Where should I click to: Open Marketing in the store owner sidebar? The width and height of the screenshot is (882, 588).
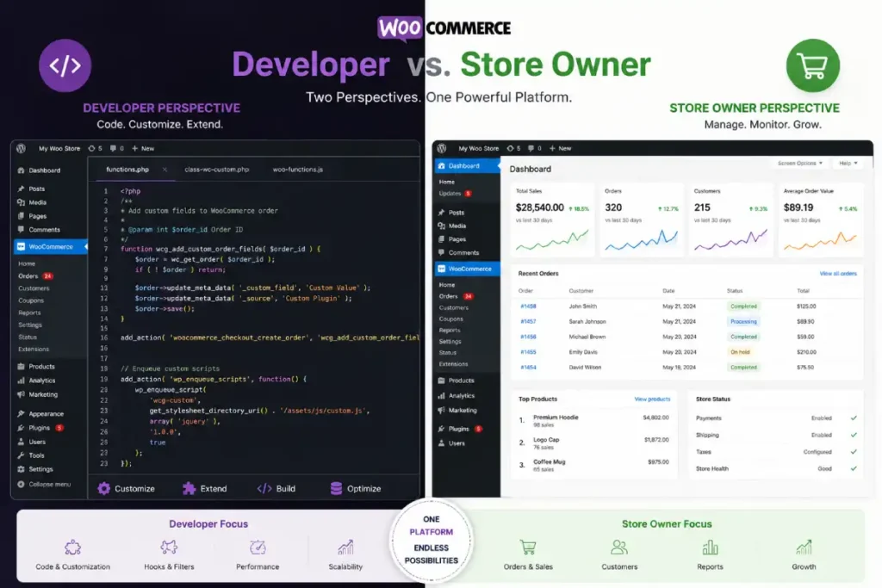click(457, 411)
